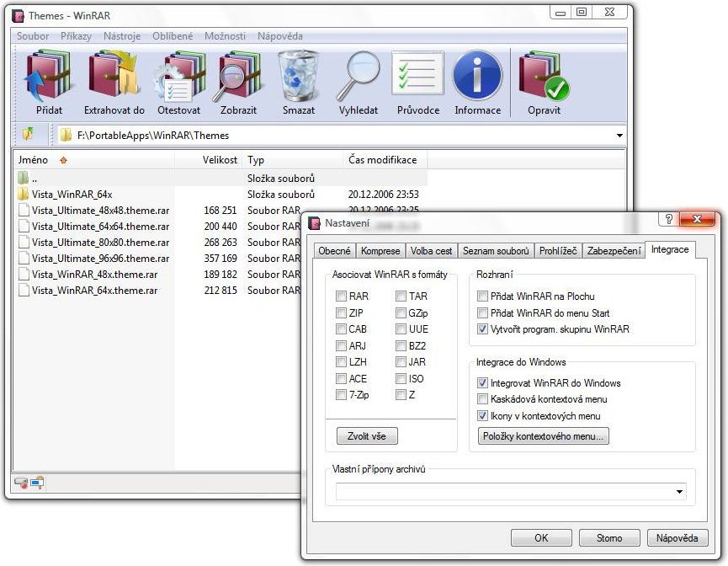Sort files by Velikost column header
728x566 pixels.
pos(207,160)
